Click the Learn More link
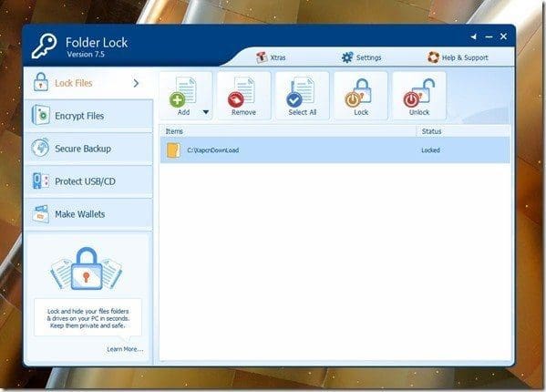The height and width of the screenshot is (392, 546). click(x=125, y=349)
